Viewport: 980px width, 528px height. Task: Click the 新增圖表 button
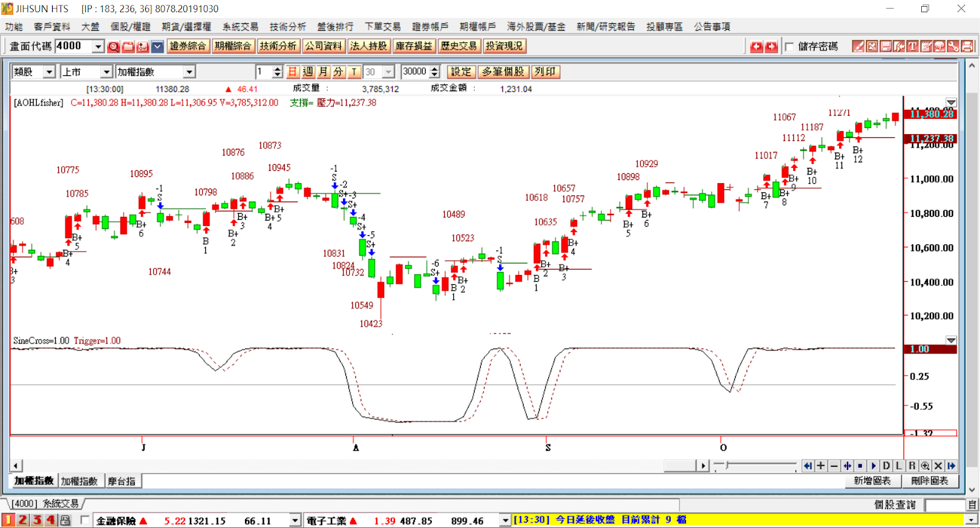[872, 481]
